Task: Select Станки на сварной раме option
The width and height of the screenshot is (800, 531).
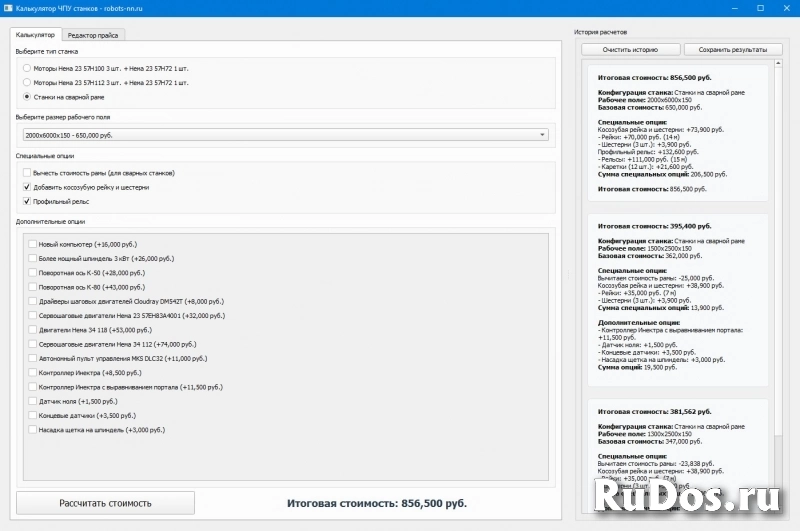Action: coord(27,97)
